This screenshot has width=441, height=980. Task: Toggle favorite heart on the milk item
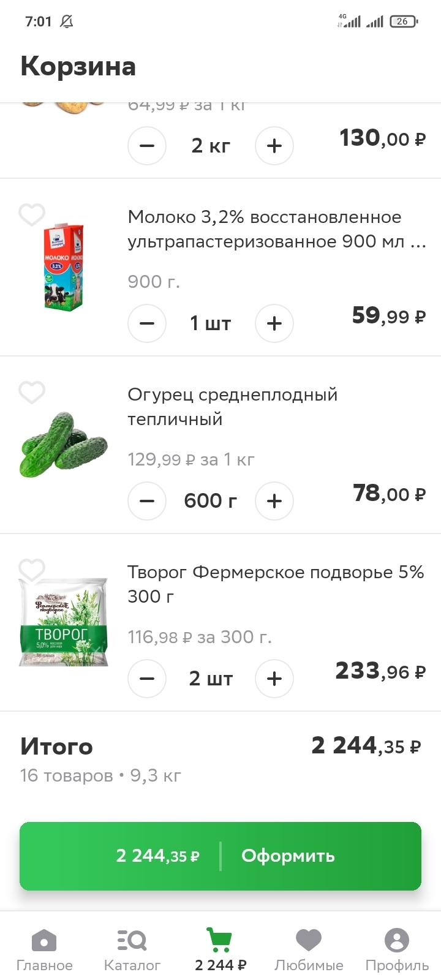coord(32,215)
